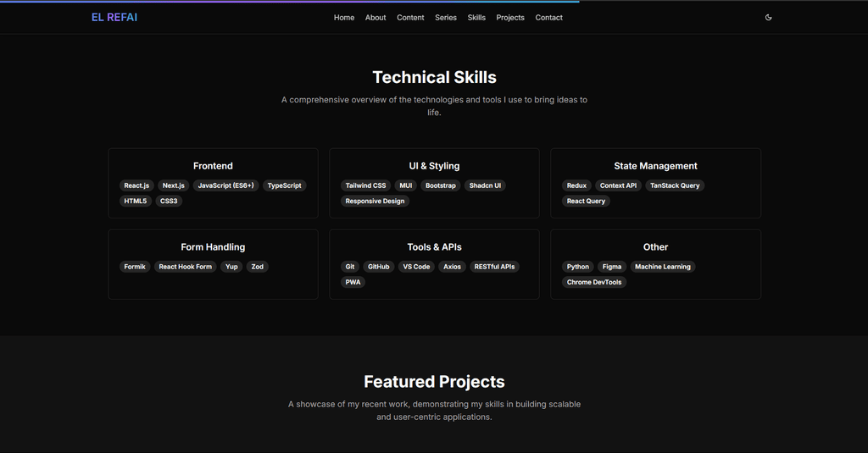Jump to Skills nav link

pos(476,18)
